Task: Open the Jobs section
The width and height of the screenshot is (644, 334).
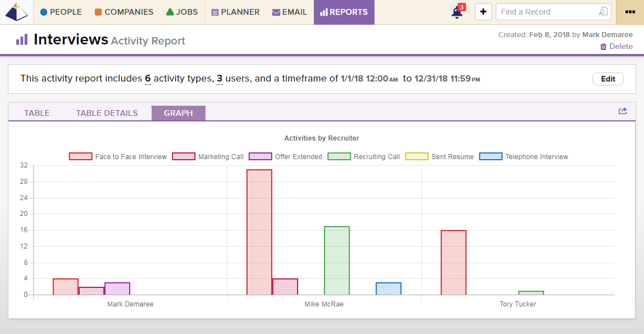Action: (182, 12)
